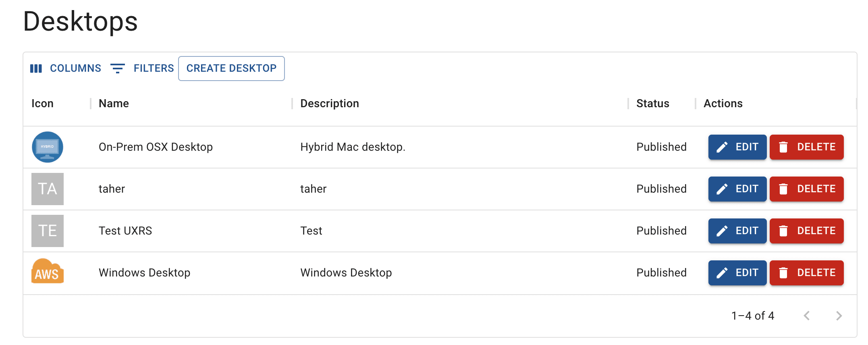Click the Windows Desktop description cell
The image size is (868, 345).
point(346,273)
